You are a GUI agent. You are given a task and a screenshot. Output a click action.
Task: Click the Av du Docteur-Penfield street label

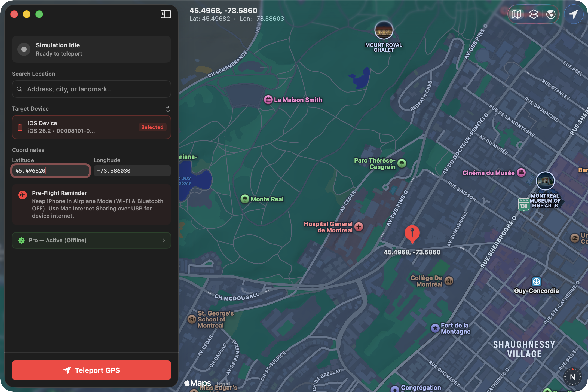465,143
